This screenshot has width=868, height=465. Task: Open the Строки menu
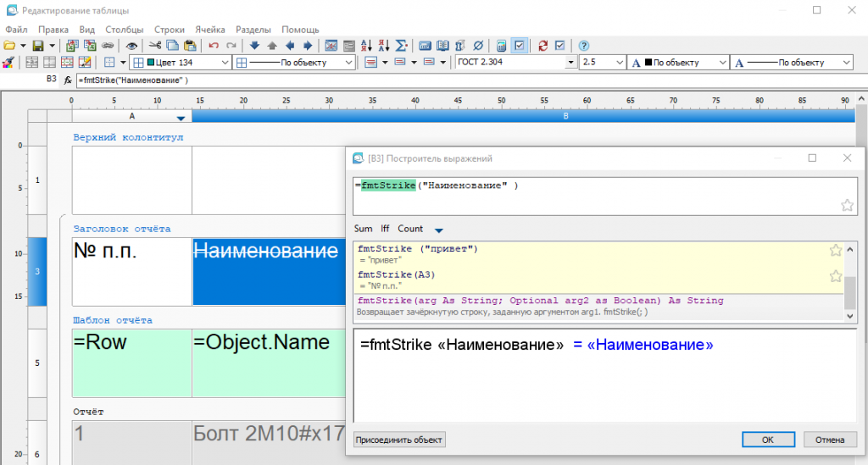169,30
